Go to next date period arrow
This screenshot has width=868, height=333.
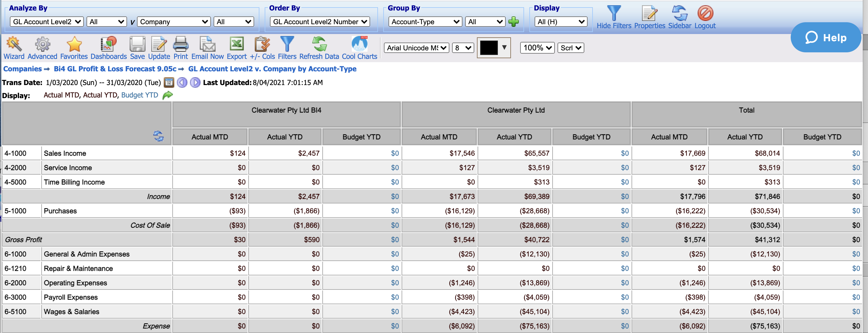[x=195, y=82]
